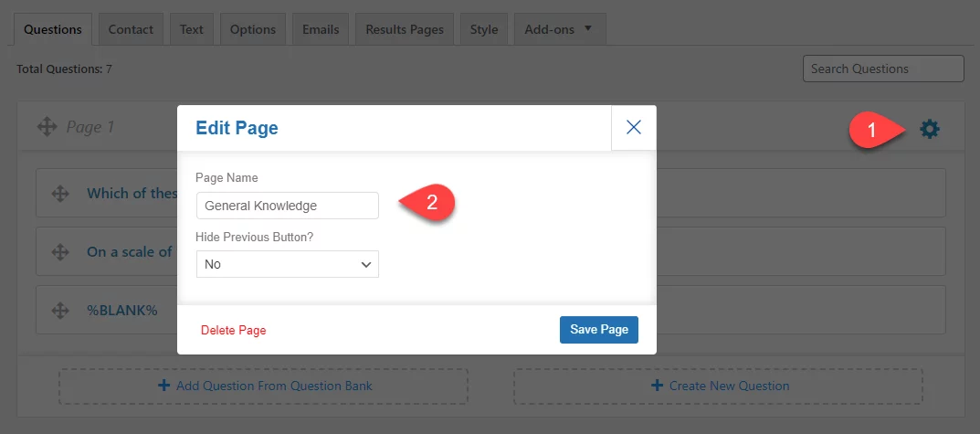Open the Options tab

tap(252, 29)
